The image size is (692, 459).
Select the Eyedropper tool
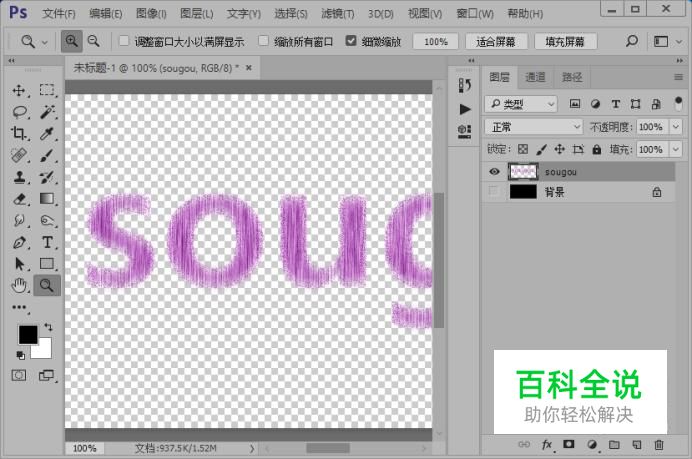pos(47,133)
